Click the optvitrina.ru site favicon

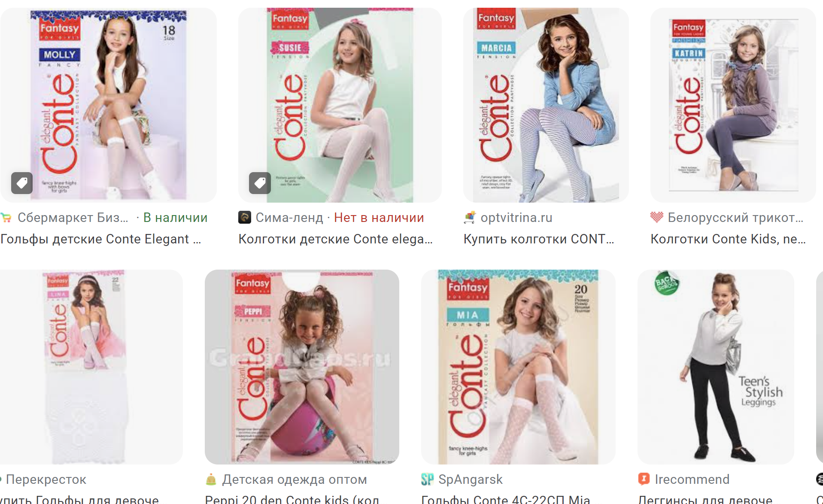coord(470,218)
